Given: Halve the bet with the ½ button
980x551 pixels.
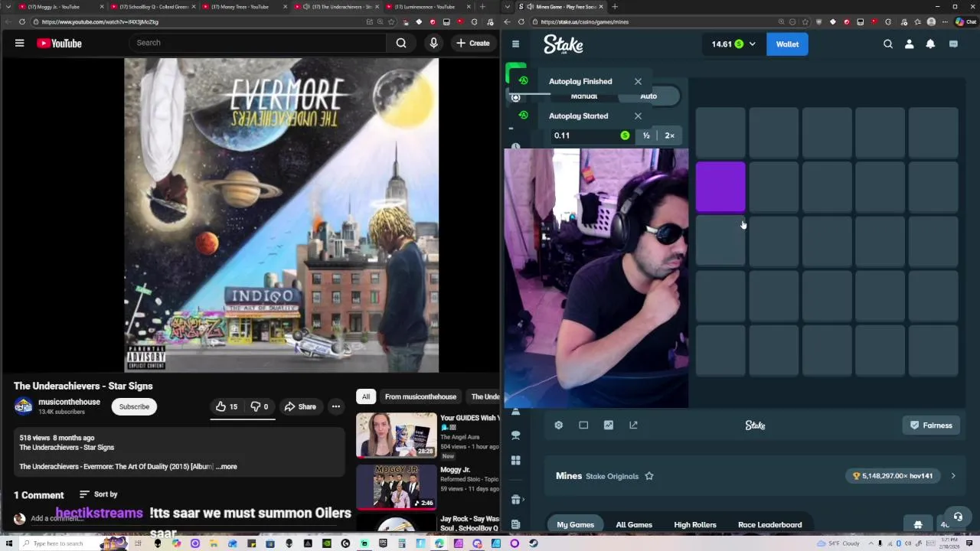Looking at the screenshot, I should (x=646, y=135).
